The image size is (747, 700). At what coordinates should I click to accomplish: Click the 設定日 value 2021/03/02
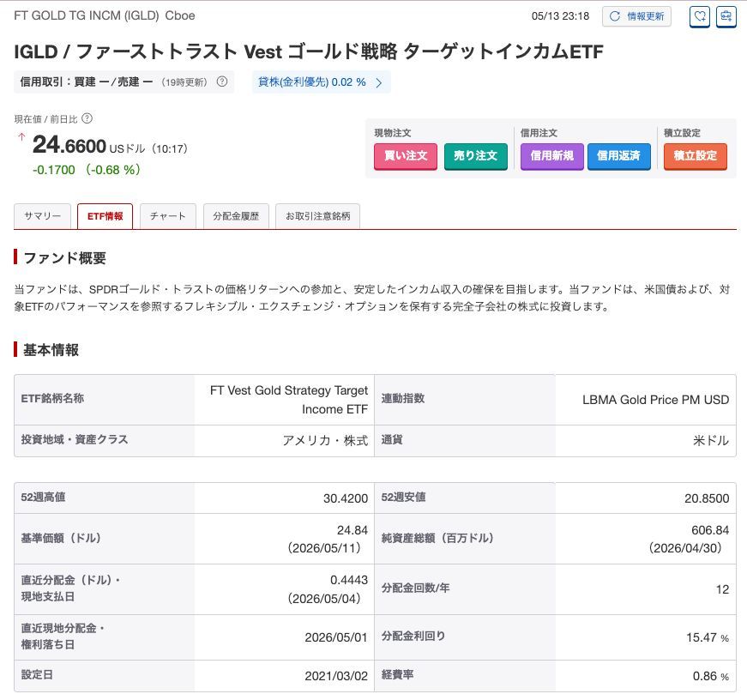pyautogui.click(x=336, y=676)
